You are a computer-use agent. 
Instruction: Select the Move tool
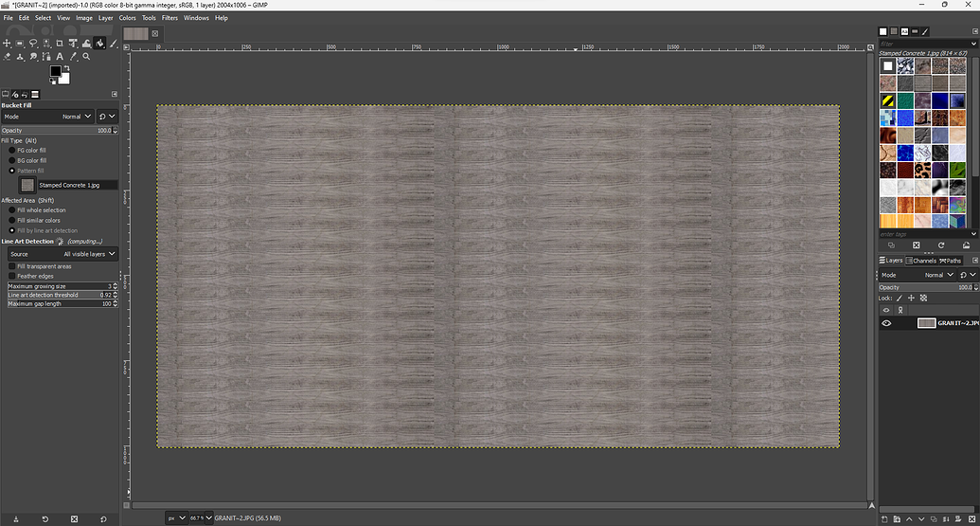(7, 44)
